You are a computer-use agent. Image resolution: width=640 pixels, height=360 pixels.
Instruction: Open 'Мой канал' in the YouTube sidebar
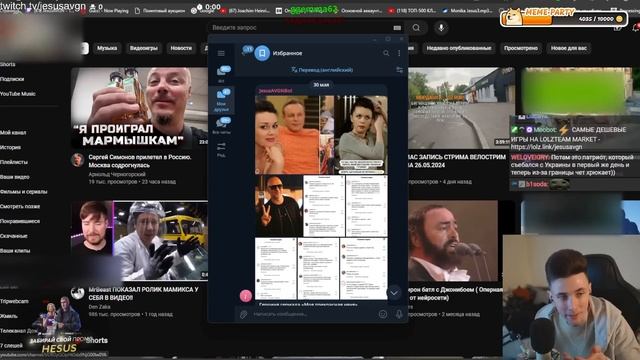13,133
